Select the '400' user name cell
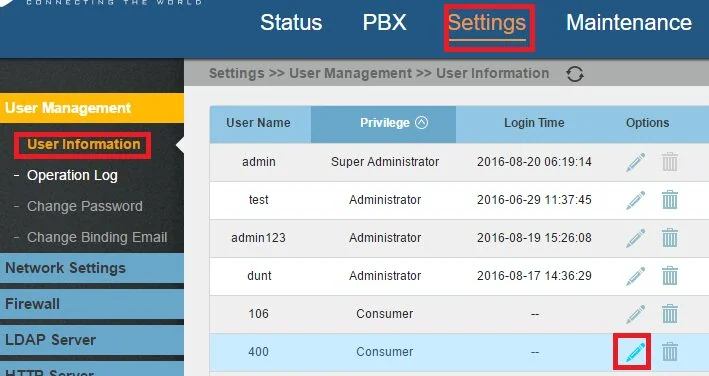709x376 pixels. coord(259,352)
